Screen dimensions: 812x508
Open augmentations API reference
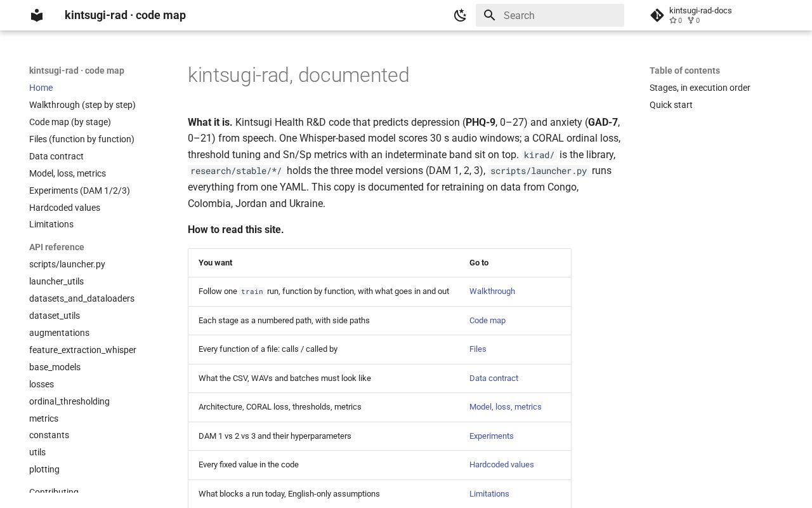(59, 333)
